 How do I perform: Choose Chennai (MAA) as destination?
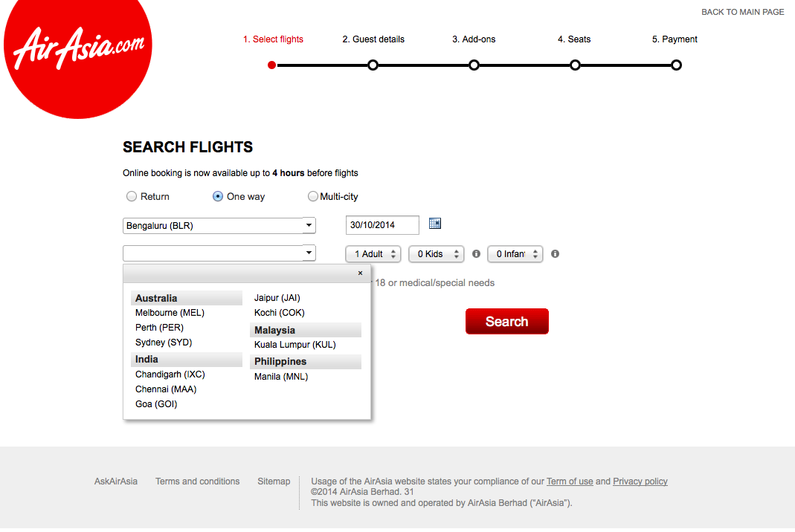coord(166,389)
